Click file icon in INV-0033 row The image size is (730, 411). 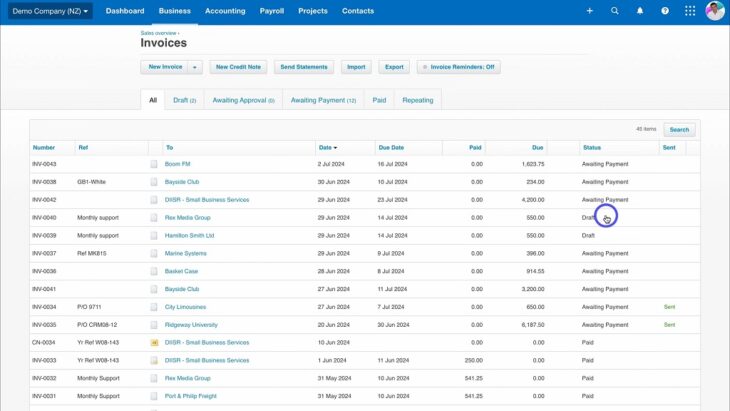coord(154,360)
